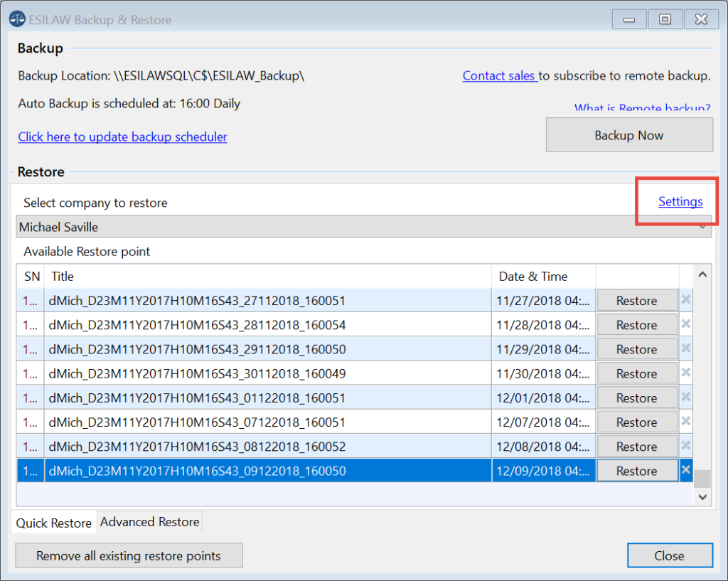Click the Date & Time column header

pyautogui.click(x=543, y=277)
